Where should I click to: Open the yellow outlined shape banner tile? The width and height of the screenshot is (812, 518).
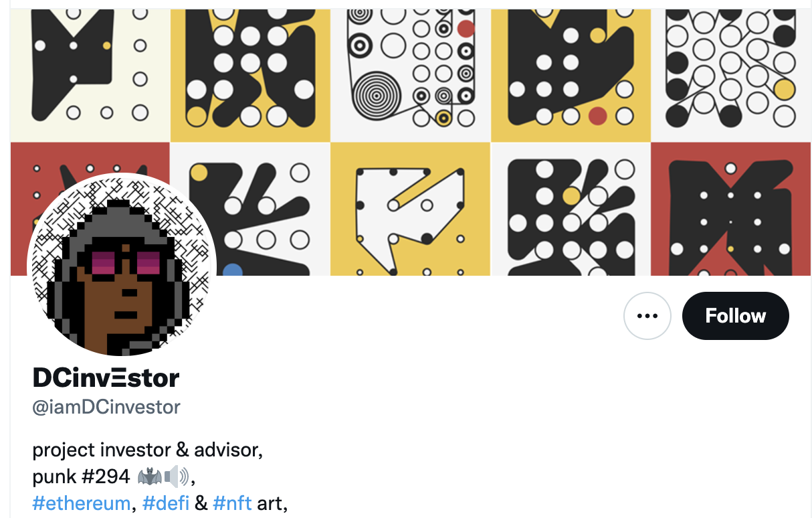pyautogui.click(x=411, y=209)
